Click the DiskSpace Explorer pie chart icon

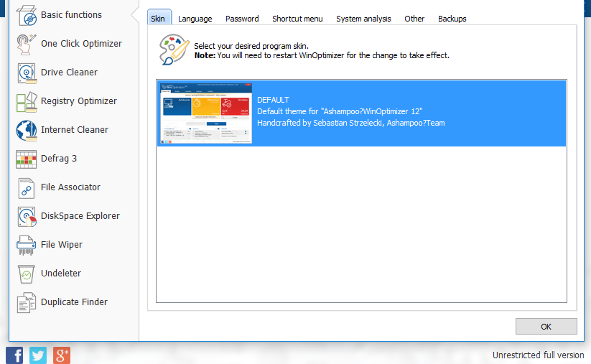(x=27, y=217)
